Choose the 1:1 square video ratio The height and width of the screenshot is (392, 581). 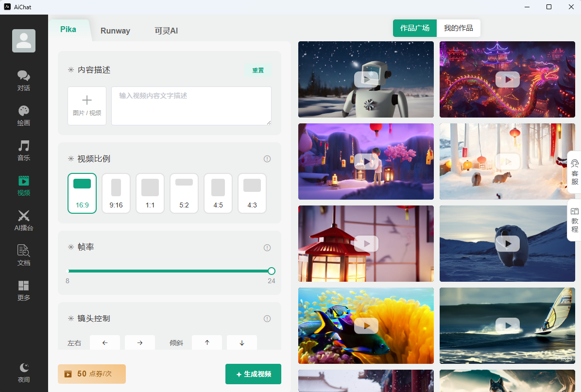(x=150, y=193)
